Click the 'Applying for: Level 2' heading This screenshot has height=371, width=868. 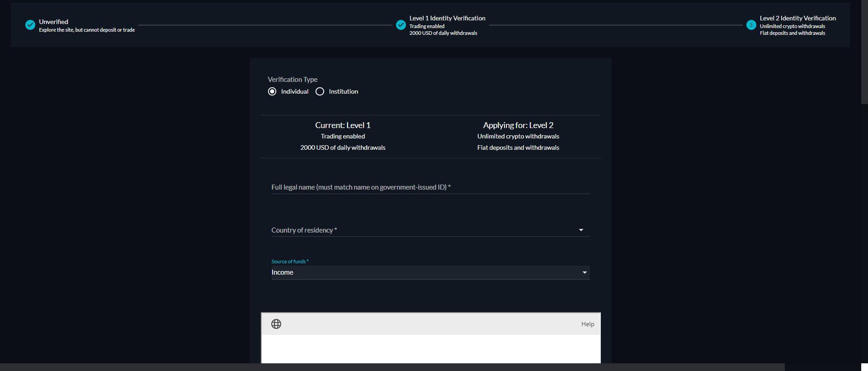(x=518, y=125)
